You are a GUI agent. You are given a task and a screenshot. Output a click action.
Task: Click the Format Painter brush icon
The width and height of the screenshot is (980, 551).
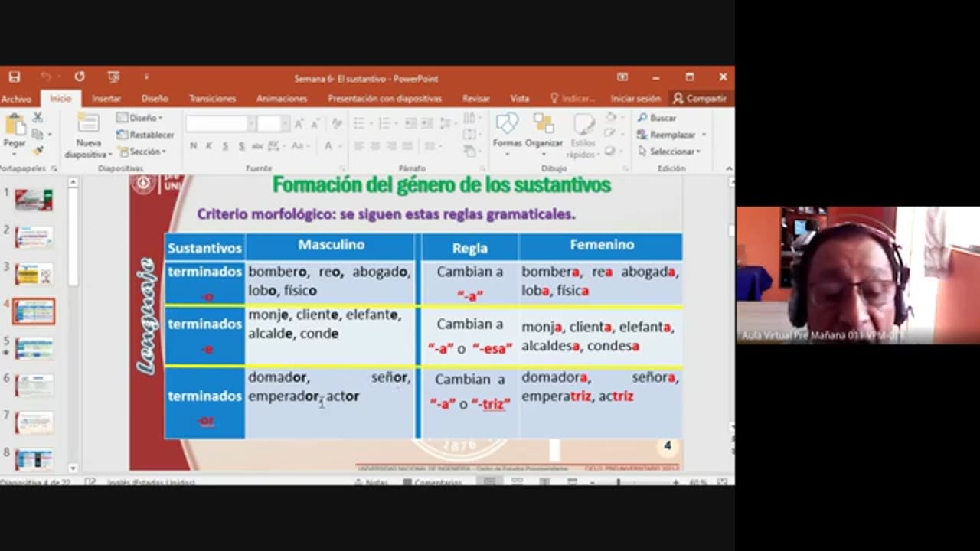[38, 151]
